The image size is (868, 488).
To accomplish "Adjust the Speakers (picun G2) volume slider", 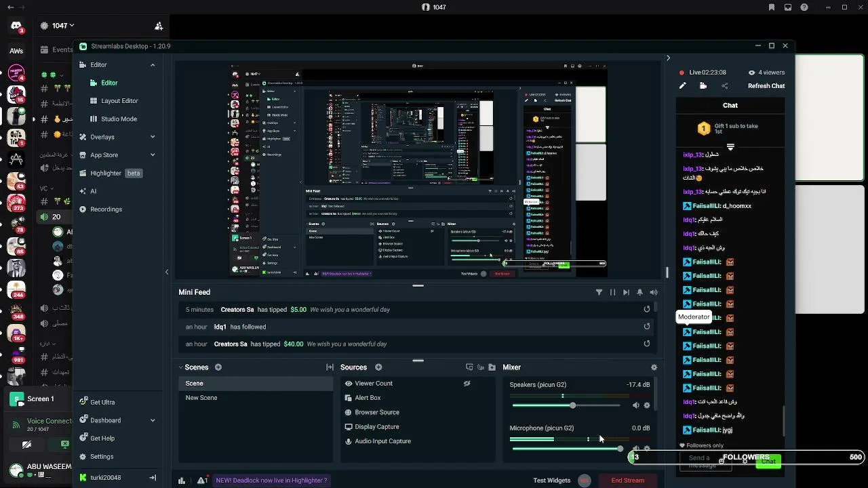I will 566,405.
